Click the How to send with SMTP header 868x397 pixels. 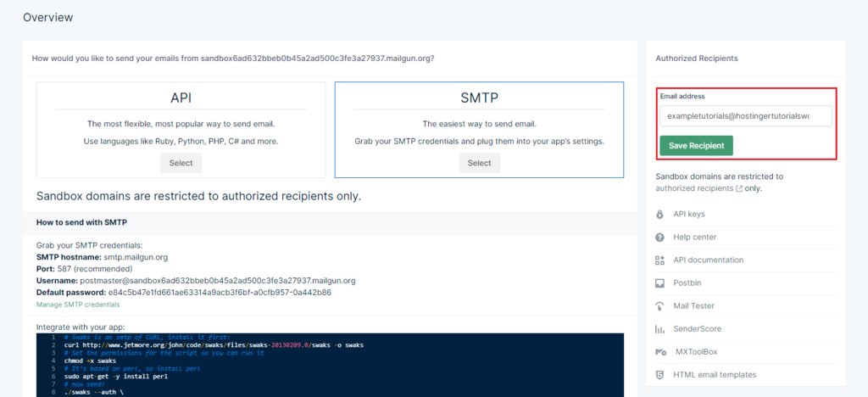[x=81, y=222]
